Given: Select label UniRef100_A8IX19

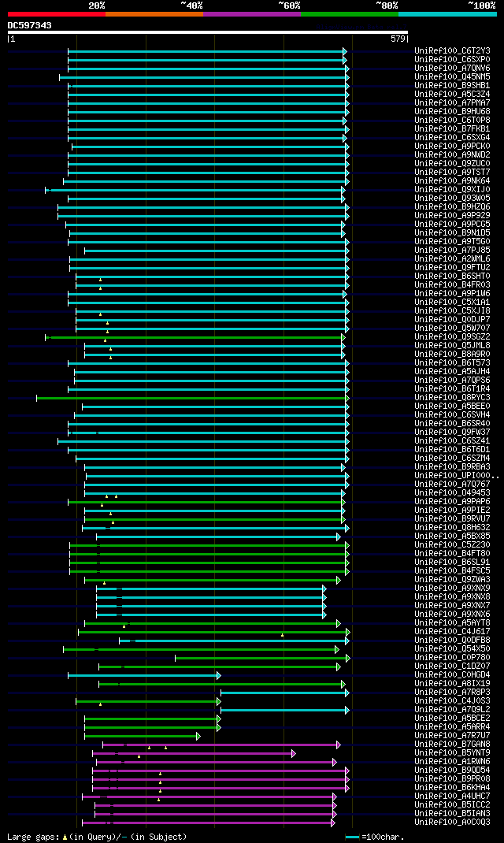Looking at the screenshot, I should coord(452,684).
